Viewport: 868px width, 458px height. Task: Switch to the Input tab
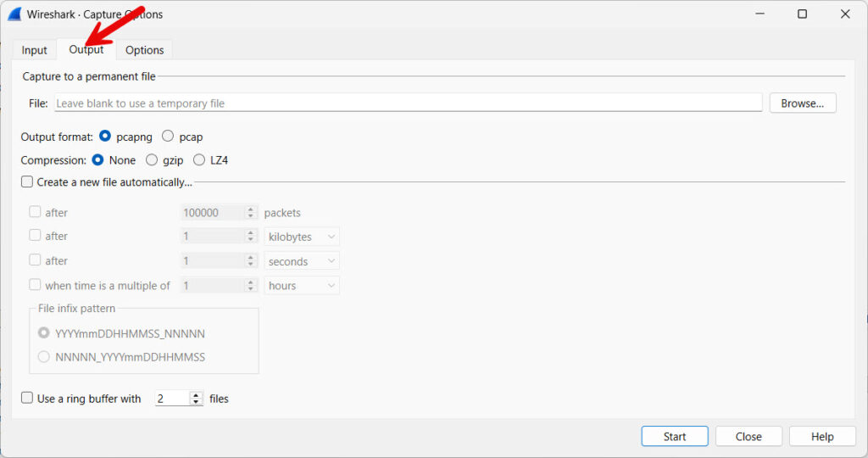pyautogui.click(x=35, y=50)
